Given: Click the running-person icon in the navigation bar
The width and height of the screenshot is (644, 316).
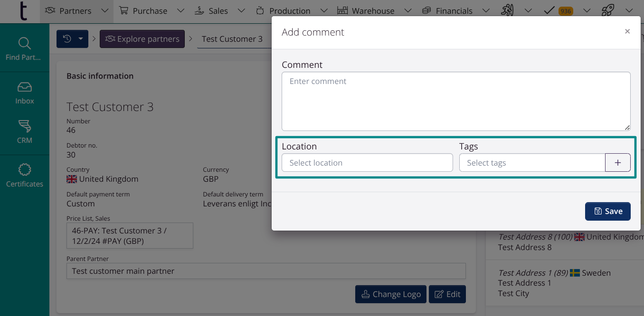Looking at the screenshot, I should pyautogui.click(x=507, y=9).
